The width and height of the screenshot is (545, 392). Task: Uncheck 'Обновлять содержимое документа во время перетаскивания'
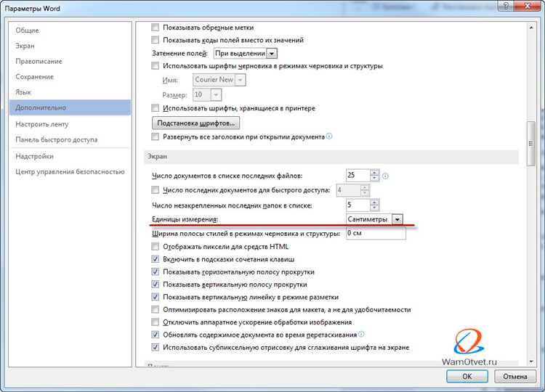pos(155,335)
